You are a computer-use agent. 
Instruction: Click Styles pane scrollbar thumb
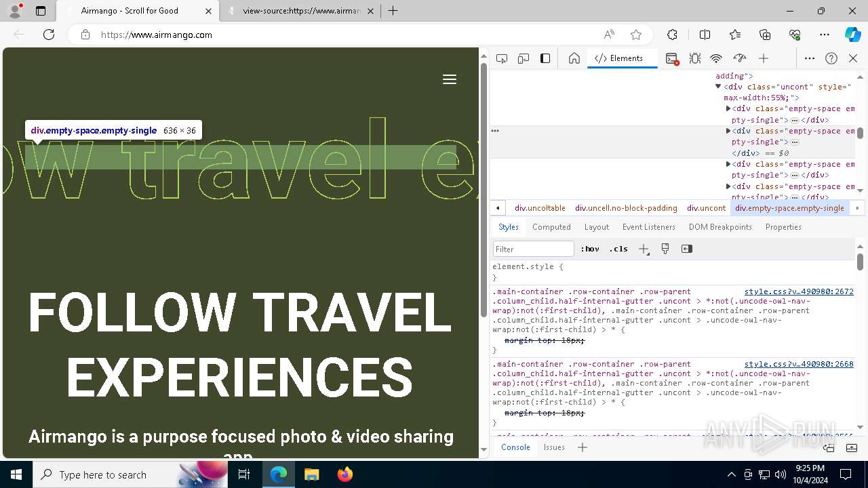(x=860, y=261)
